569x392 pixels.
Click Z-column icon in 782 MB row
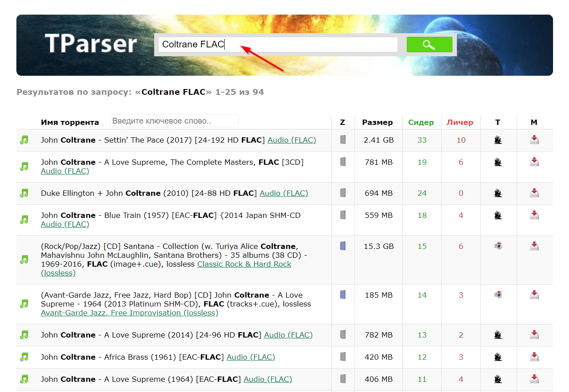343,334
